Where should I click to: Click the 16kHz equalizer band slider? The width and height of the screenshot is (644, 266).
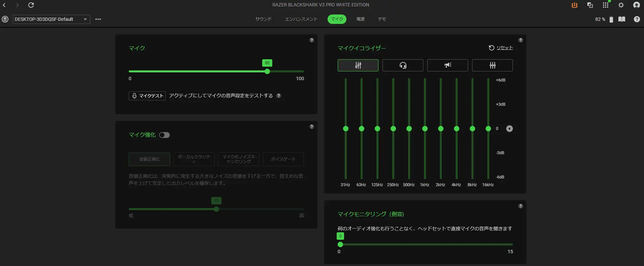(x=488, y=129)
